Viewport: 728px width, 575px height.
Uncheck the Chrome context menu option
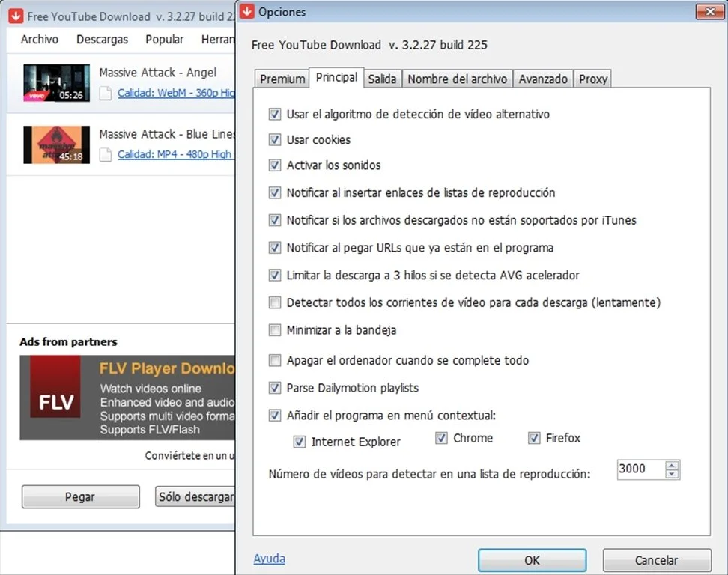tap(441, 438)
